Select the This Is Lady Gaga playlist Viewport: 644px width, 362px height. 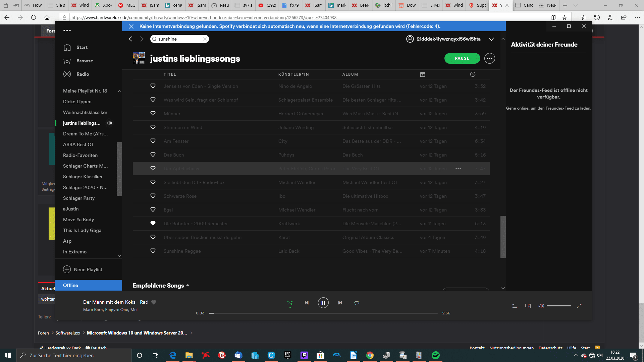coord(82,230)
